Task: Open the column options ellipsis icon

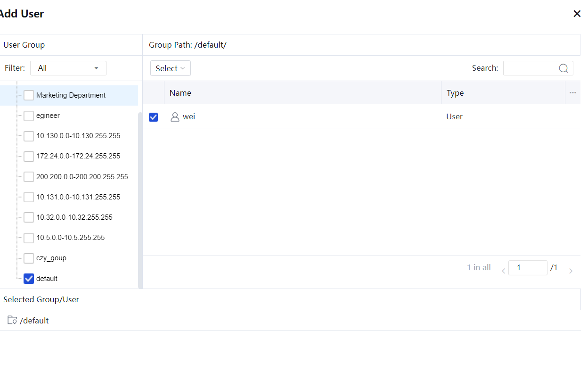Action: pyautogui.click(x=572, y=93)
